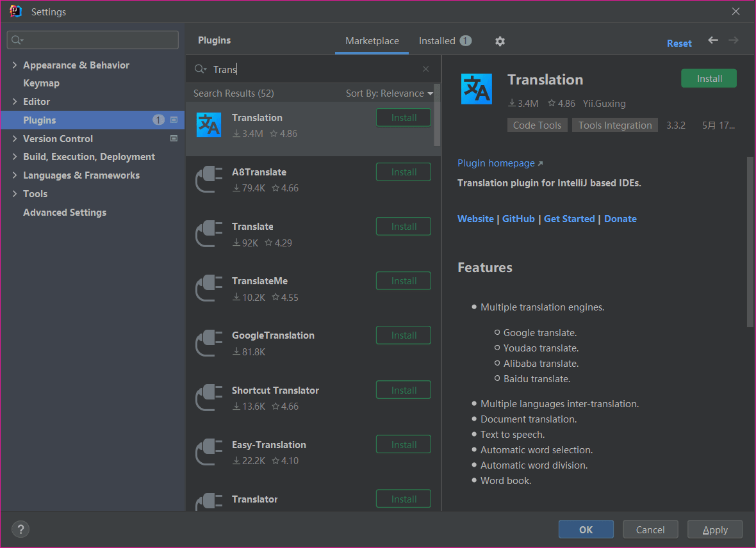This screenshot has width=756, height=548.
Task: Click the Reset link
Action: pos(679,44)
